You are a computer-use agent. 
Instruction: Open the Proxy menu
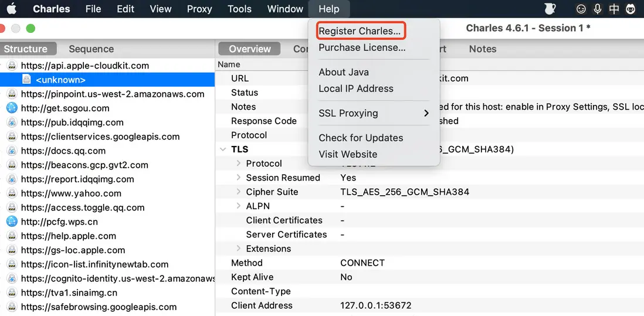click(199, 9)
